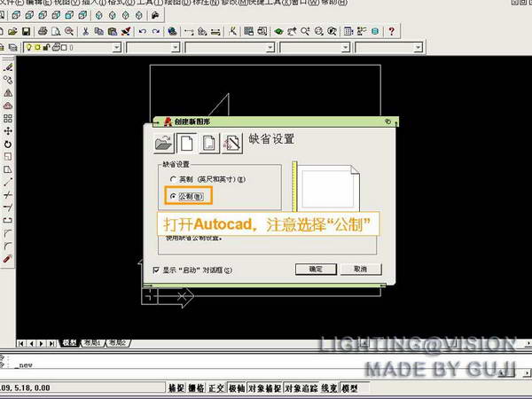This screenshot has width=532, height=399.
Task: Select the Scale tool
Action: coord(8,157)
